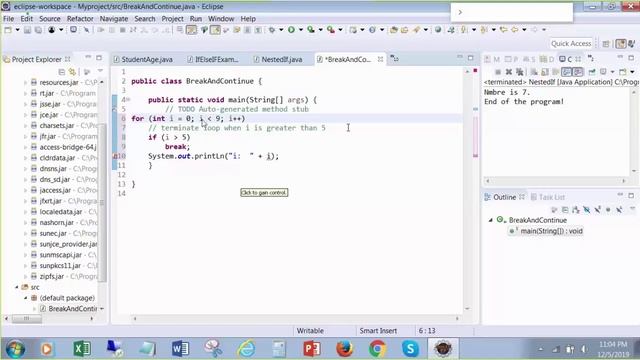
Task: Switch to the NestedIf.java editor tab
Action: point(278,60)
